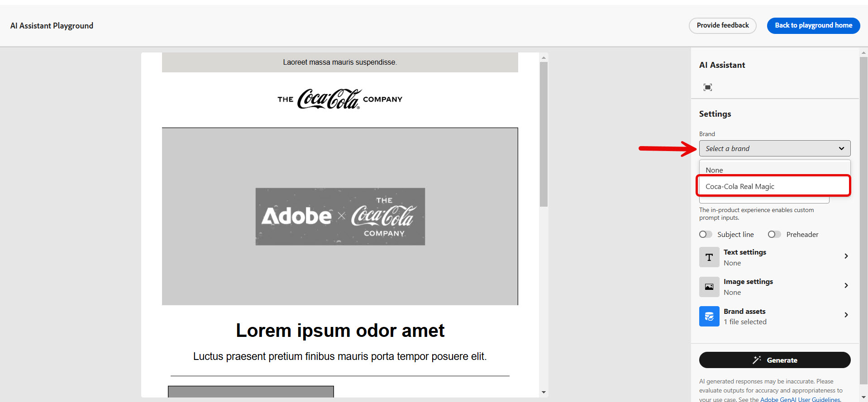Click the Generate button

point(775,360)
